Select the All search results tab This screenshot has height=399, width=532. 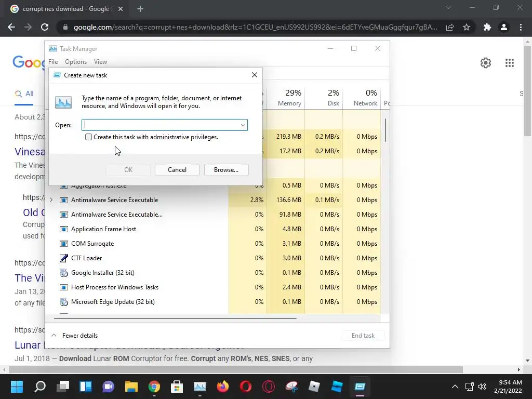tap(24, 94)
